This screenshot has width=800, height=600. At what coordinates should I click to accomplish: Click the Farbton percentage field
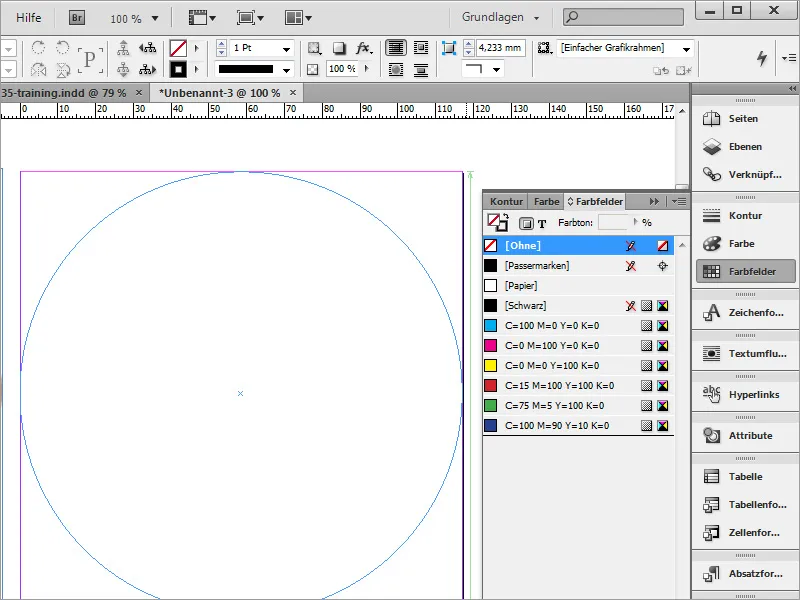coord(613,222)
